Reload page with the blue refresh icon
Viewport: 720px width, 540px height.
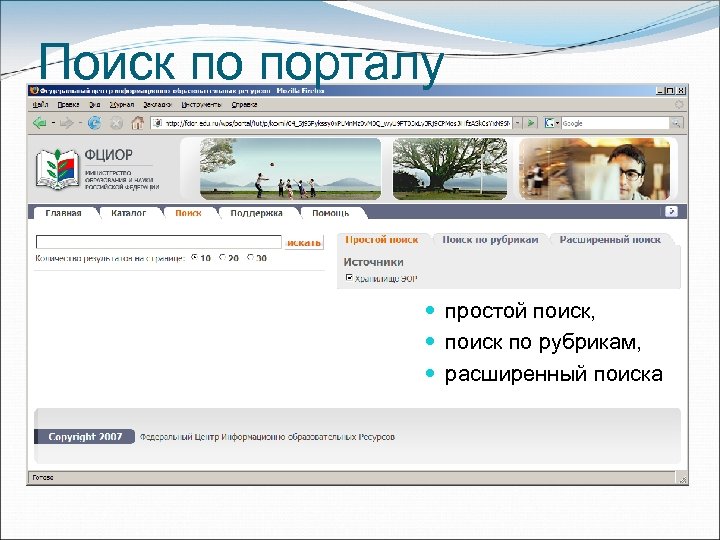coord(95,123)
